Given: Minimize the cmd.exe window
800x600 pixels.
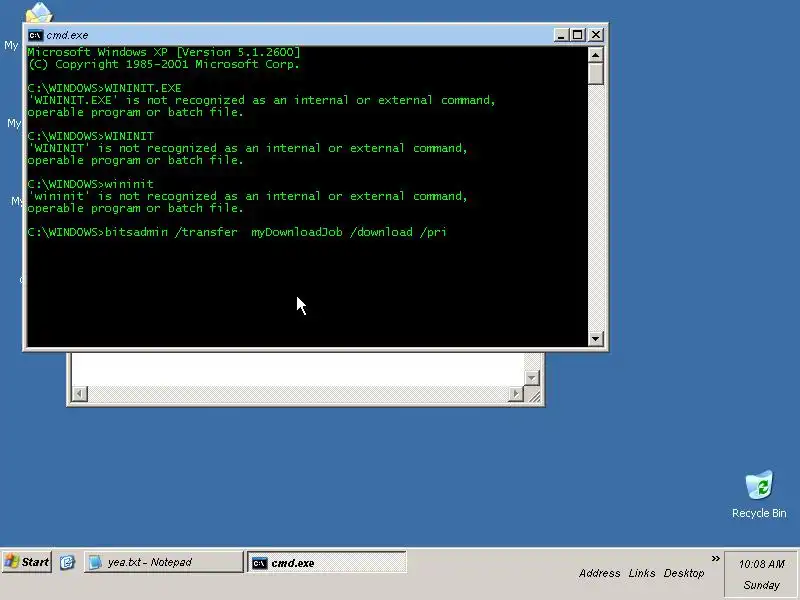Looking at the screenshot, I should tap(561, 35).
